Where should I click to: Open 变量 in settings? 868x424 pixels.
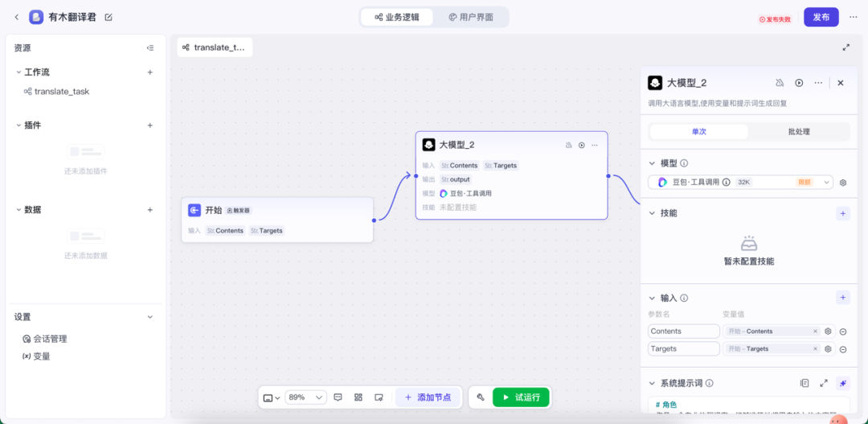(36, 356)
